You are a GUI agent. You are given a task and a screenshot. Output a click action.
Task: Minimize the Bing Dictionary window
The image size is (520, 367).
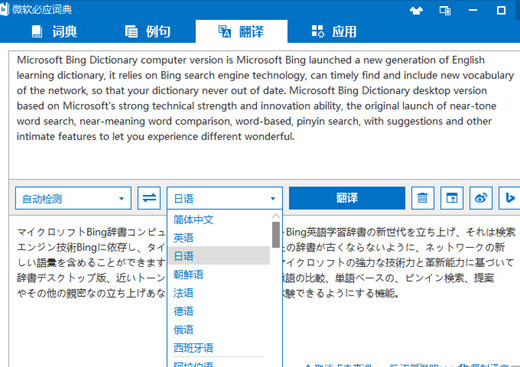point(473,11)
